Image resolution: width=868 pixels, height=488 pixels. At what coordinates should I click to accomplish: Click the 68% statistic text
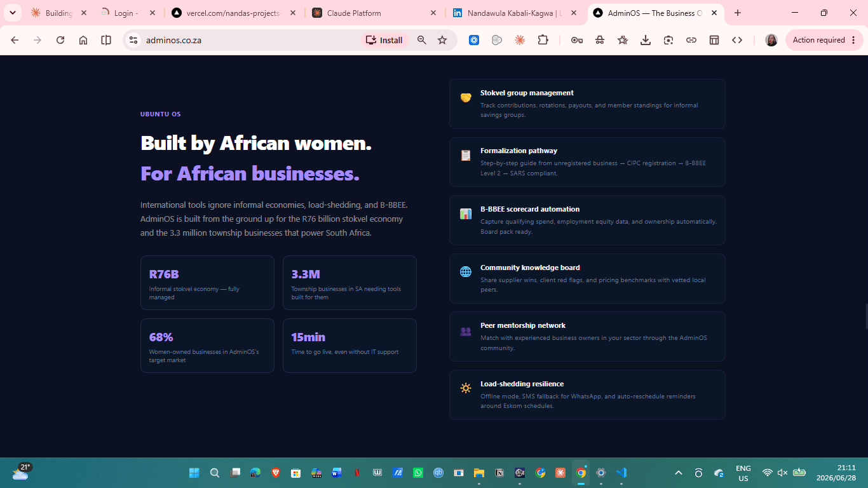(x=161, y=337)
